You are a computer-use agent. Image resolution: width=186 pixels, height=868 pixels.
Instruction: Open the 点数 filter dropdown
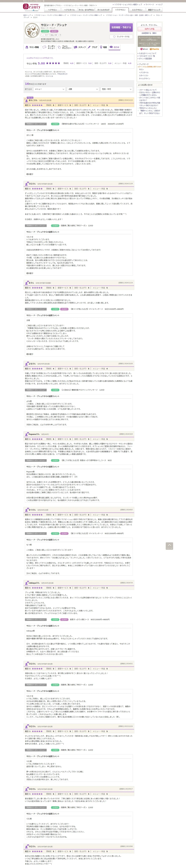pyautogui.click(x=83, y=89)
